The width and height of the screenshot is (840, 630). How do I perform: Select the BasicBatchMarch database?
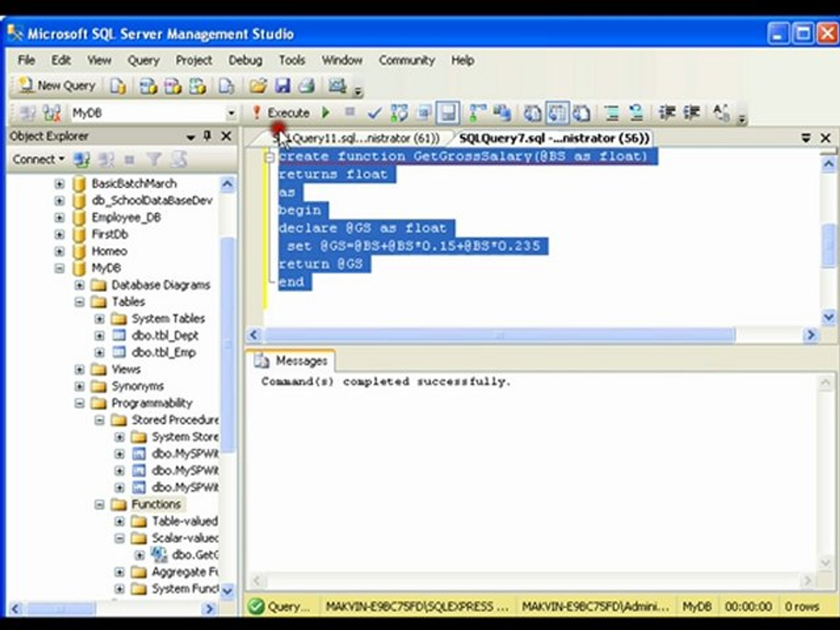[134, 184]
